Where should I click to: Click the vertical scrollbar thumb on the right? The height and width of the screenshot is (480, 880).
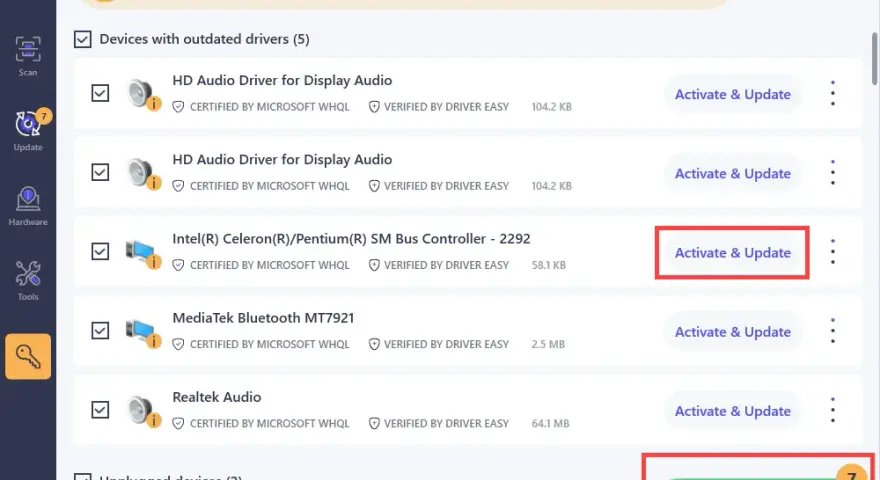(x=874, y=58)
